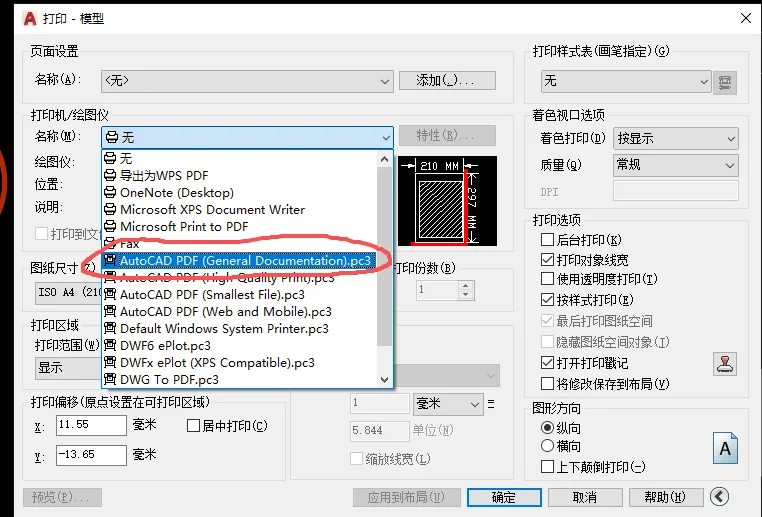Viewport: 762px width, 517px height.
Task: Collapse the dialog using the round arrow icon
Action: tap(719, 497)
